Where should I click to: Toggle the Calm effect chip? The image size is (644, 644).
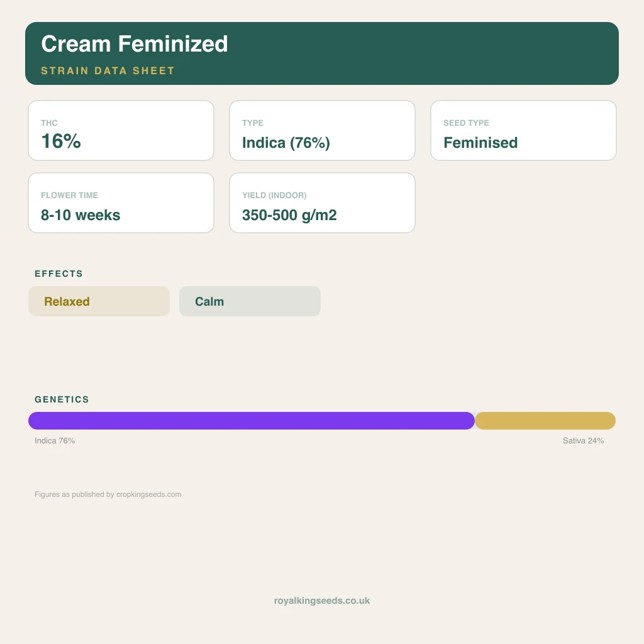tap(250, 301)
